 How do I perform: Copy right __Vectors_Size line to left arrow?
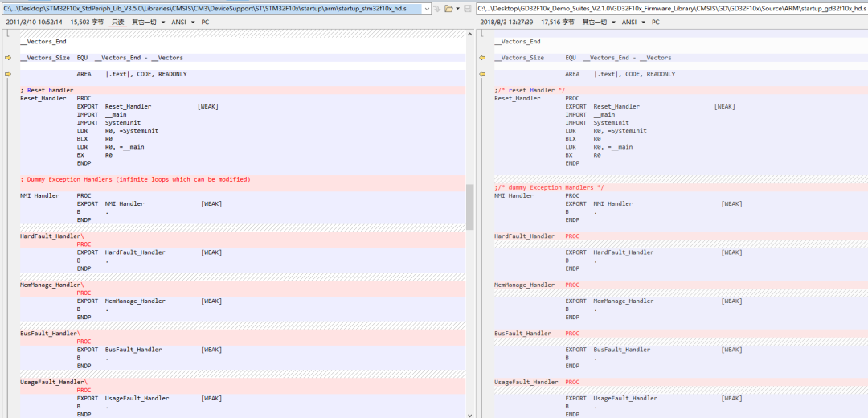point(482,58)
